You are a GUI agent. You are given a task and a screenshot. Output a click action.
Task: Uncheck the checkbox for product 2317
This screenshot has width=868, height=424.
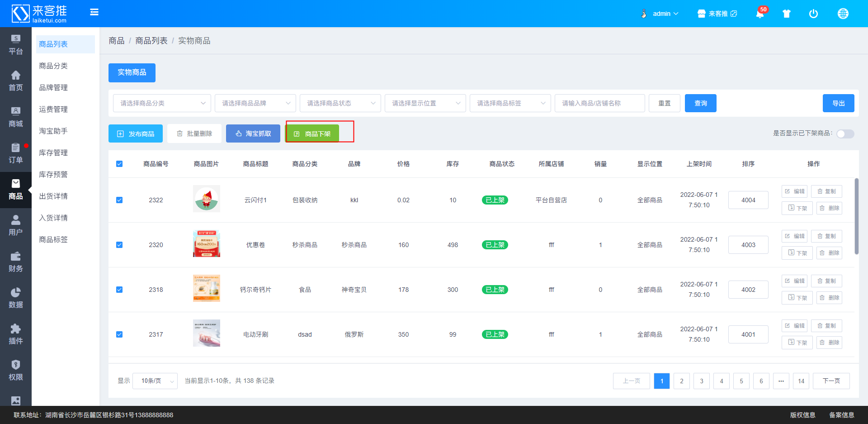(119, 334)
